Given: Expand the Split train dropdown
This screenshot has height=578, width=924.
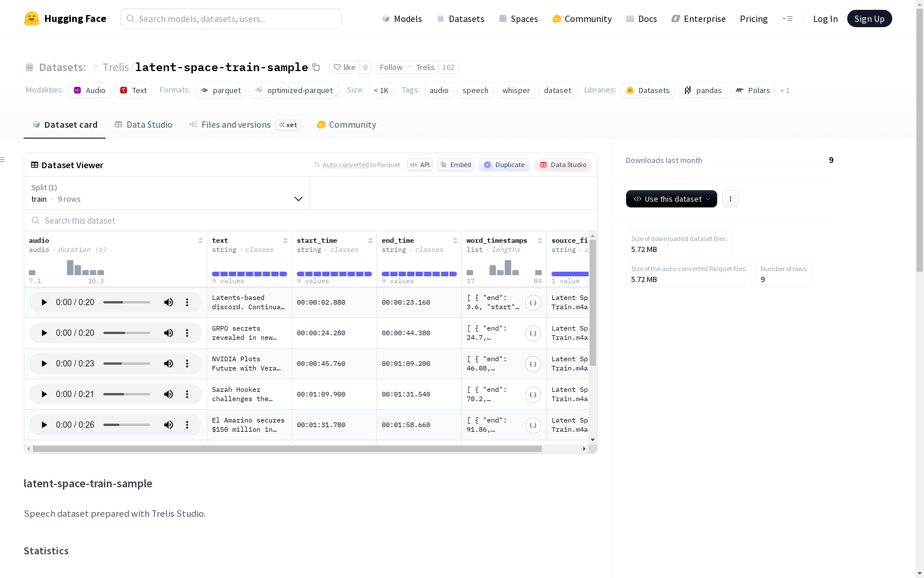Looking at the screenshot, I should (x=167, y=193).
